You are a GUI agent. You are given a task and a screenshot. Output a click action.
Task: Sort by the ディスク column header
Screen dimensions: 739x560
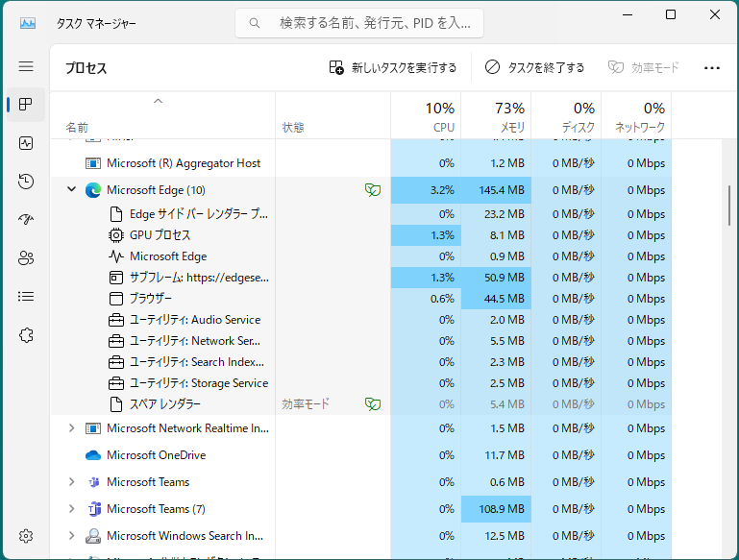click(567, 117)
